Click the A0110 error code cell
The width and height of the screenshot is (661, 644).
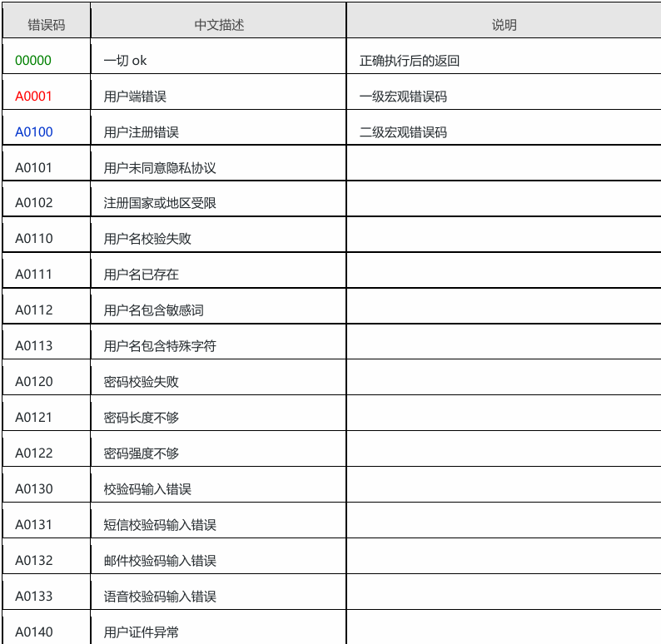[33, 239]
